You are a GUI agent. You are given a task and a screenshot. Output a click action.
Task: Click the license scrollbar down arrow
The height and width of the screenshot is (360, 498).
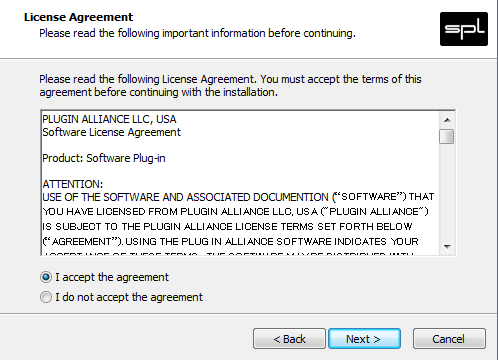[x=447, y=247]
